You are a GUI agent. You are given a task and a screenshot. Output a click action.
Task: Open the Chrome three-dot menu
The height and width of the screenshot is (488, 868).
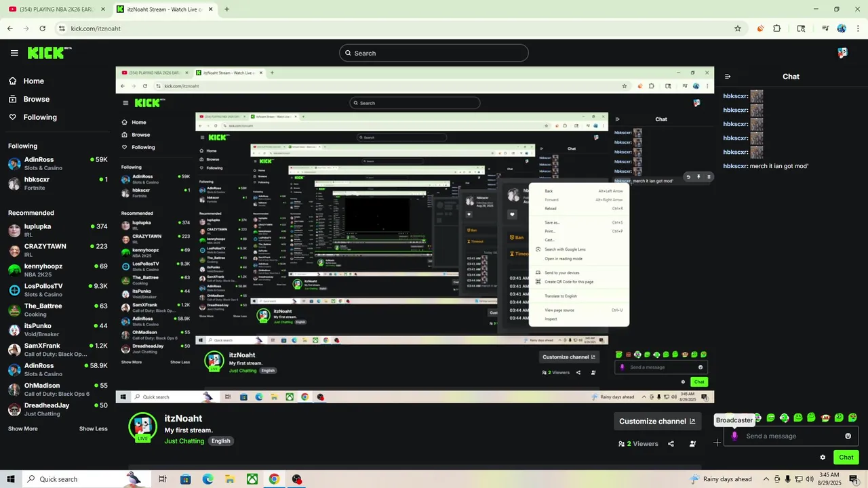858,28
